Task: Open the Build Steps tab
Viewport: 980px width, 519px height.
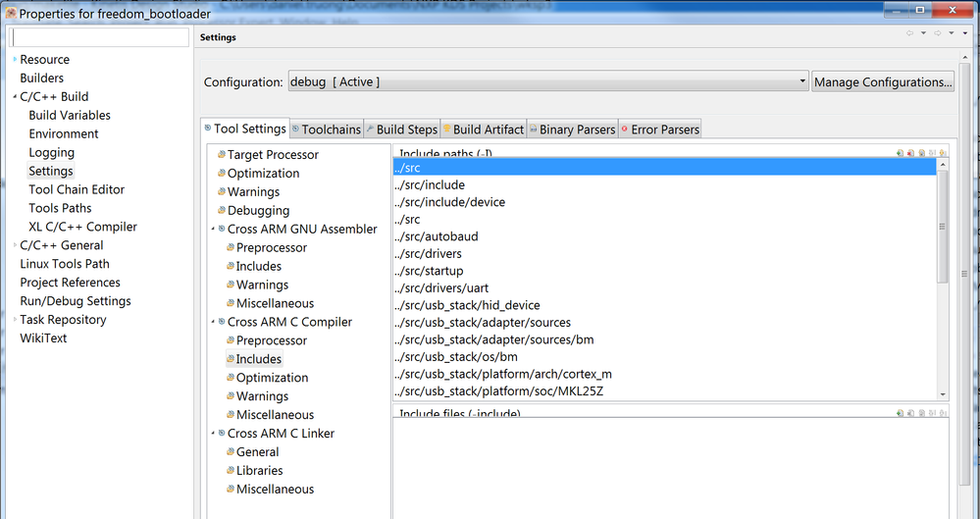Action: pyautogui.click(x=402, y=130)
